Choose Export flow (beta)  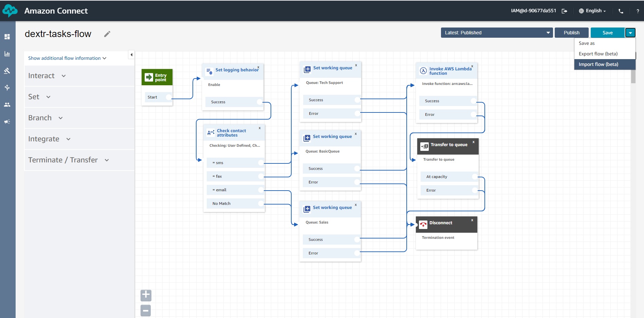605,54
